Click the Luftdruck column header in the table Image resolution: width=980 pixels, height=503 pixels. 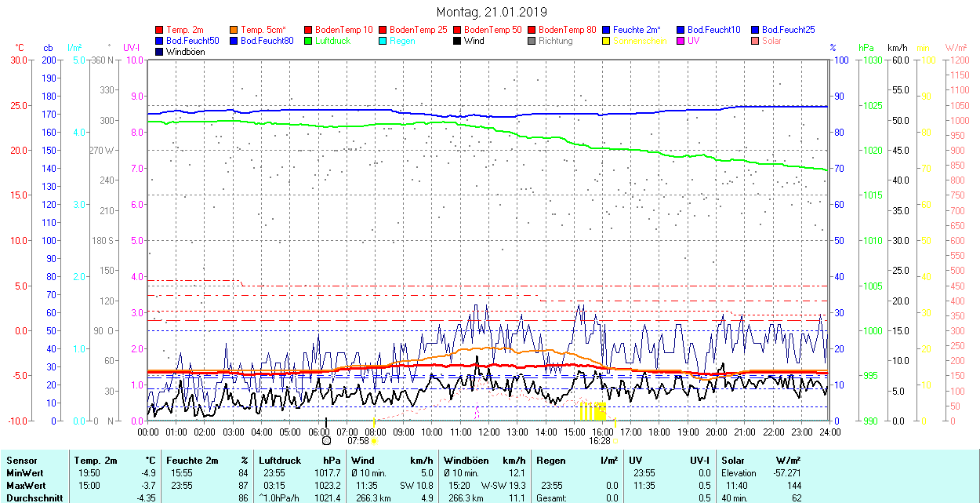pyautogui.click(x=280, y=461)
